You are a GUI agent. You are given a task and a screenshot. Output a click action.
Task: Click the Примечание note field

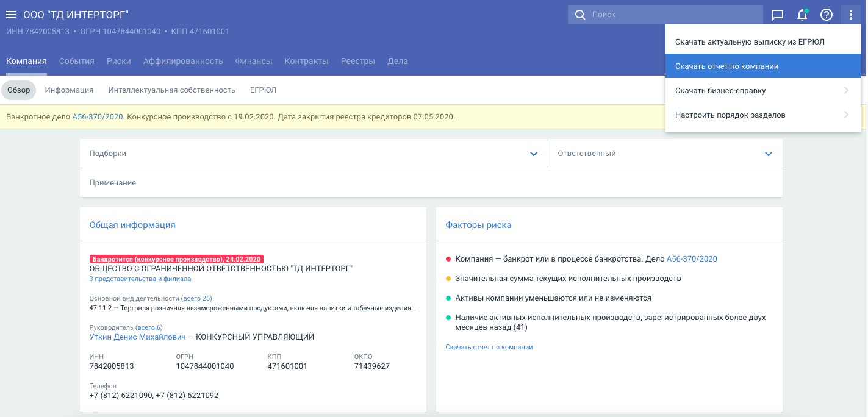(431, 183)
